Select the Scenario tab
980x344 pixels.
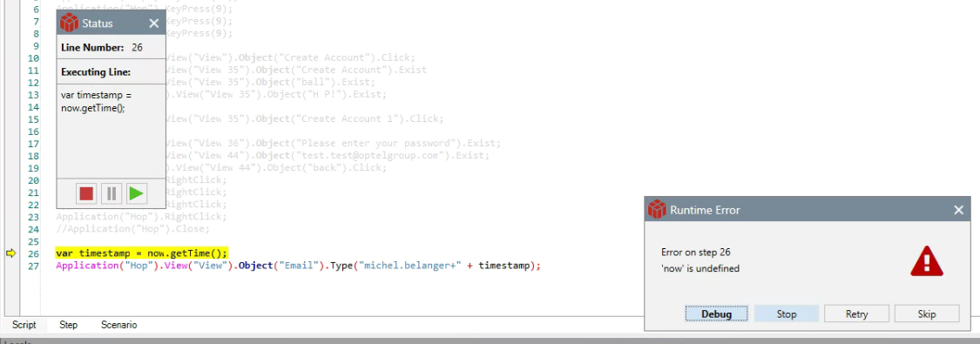118,325
